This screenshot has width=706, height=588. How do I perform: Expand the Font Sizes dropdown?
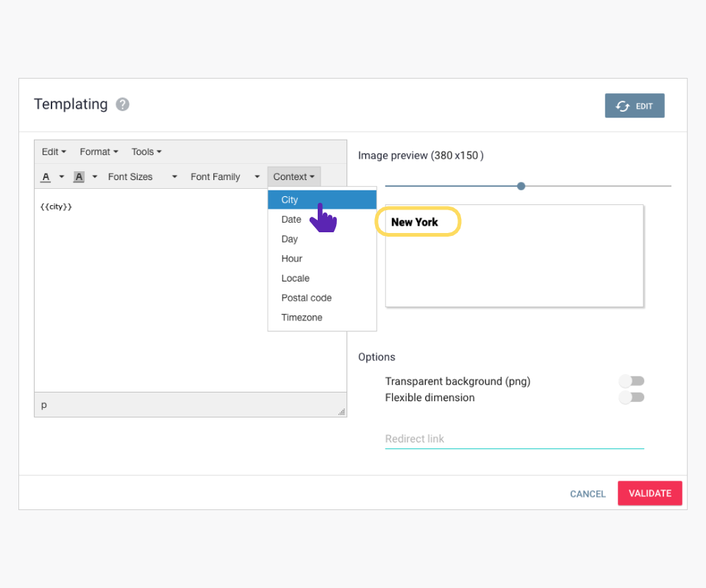coord(143,177)
